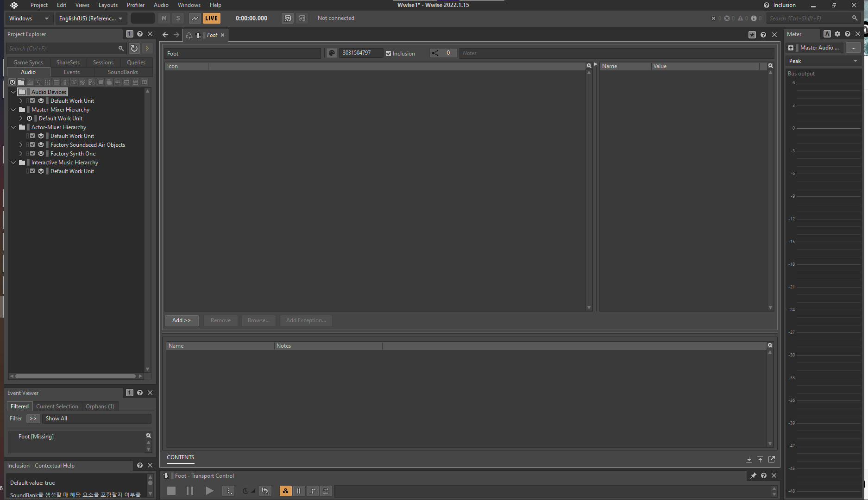Viewport: 868px width, 500px height.
Task: Collapse the Master-Mixer Hierarchy folder
Action: (13, 109)
